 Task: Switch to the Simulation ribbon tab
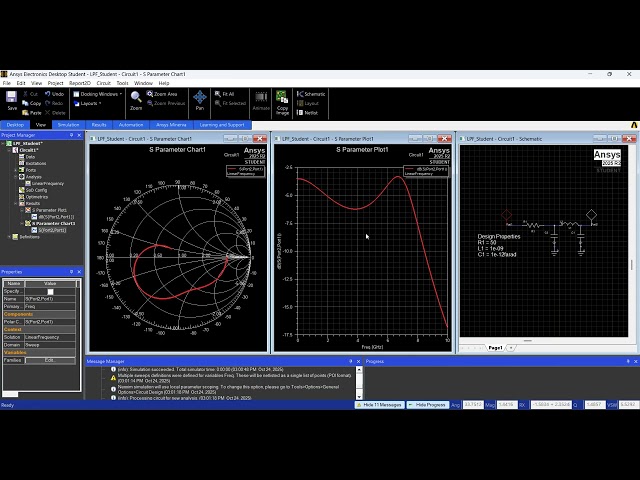tap(68, 125)
